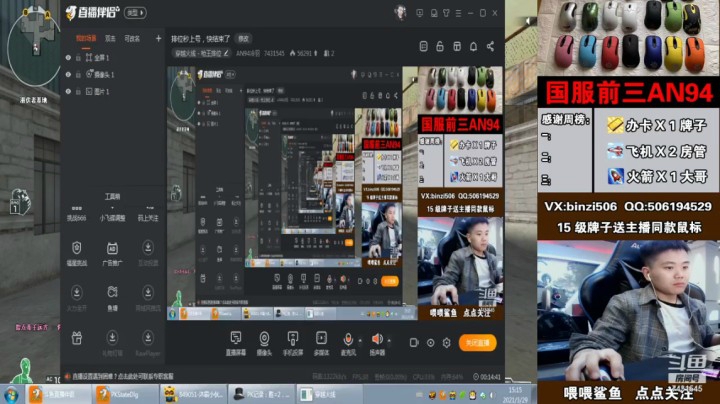This screenshot has height=404, width=720.
Task: Open notification bell icon above preview
Action: [473, 46]
